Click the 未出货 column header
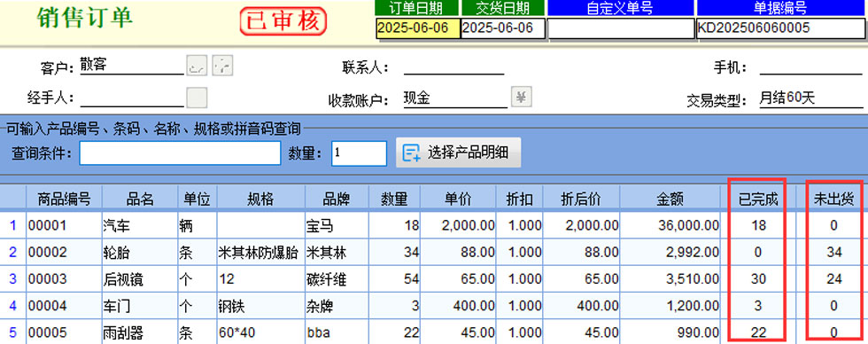The width and height of the screenshot is (868, 344). [x=833, y=199]
